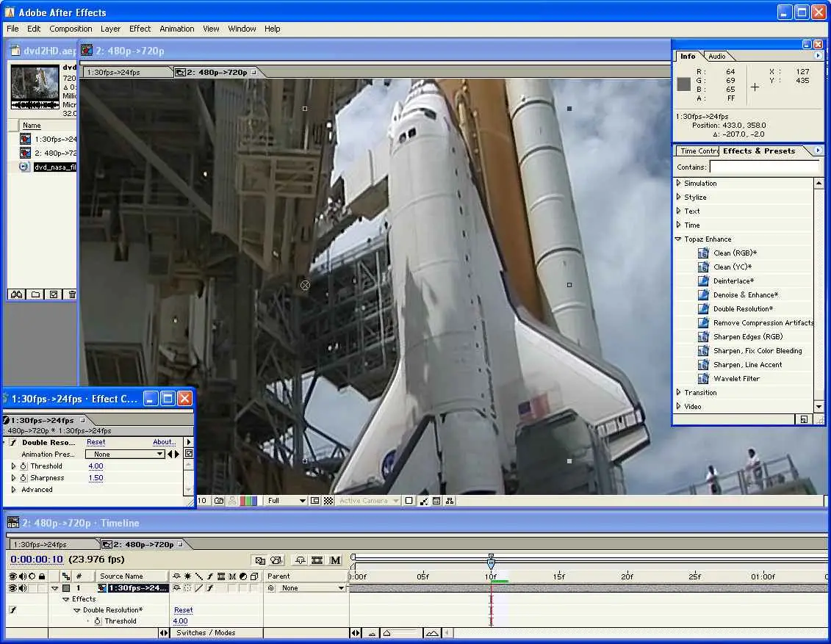Click the Contains search field in Effects & Presets

[x=763, y=167]
